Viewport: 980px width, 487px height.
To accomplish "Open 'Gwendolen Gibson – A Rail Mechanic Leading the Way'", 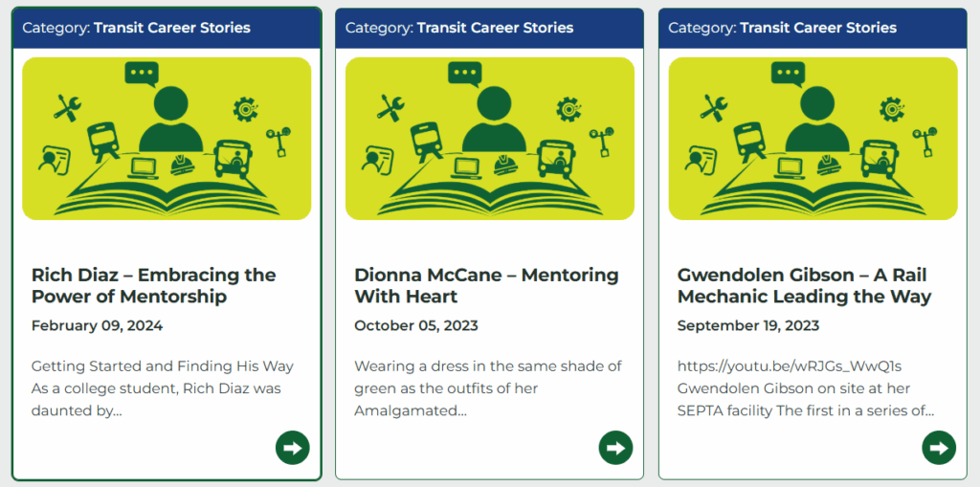I will tap(804, 286).
